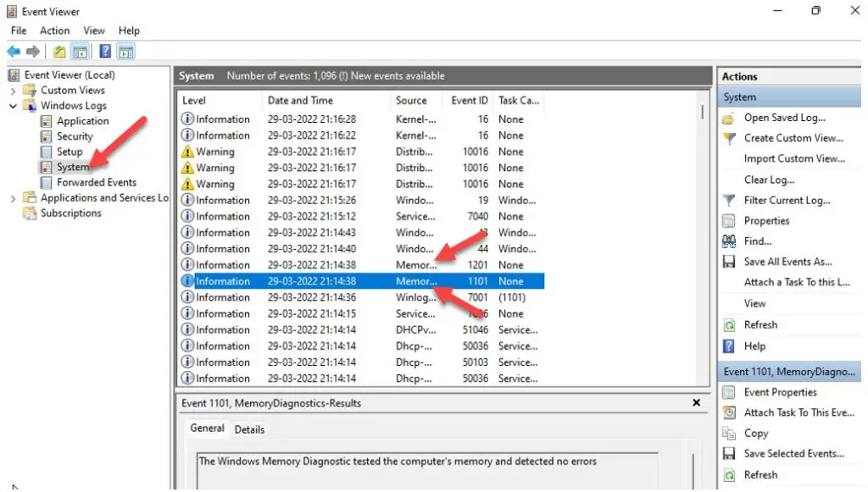This screenshot has width=868, height=492.
Task: Click the Security log icon in tree
Action: (x=47, y=136)
